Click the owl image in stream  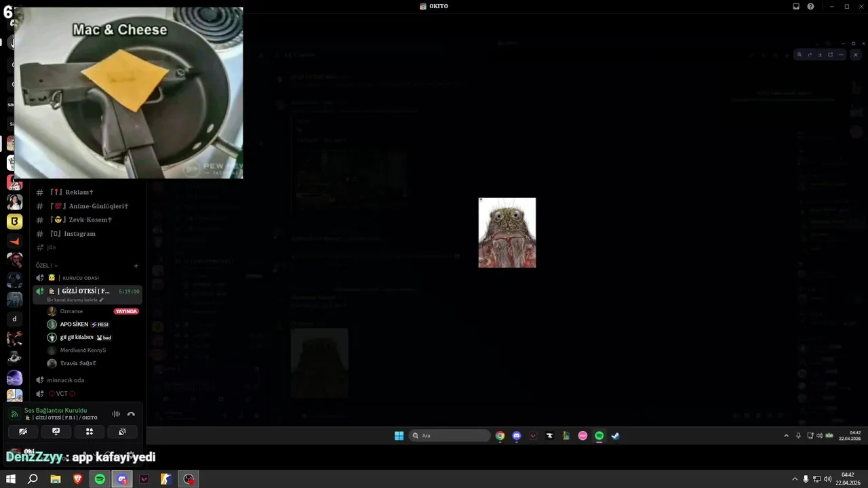[507, 232]
